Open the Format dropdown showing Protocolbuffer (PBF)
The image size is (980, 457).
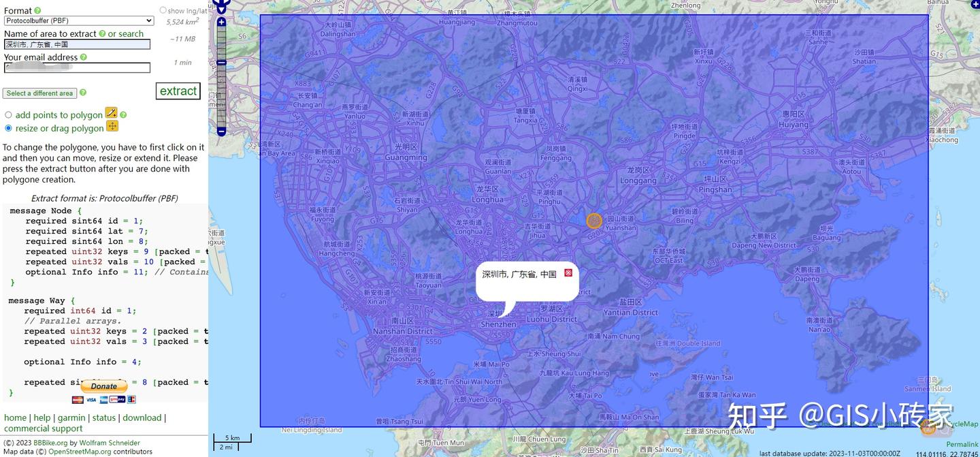coord(79,21)
